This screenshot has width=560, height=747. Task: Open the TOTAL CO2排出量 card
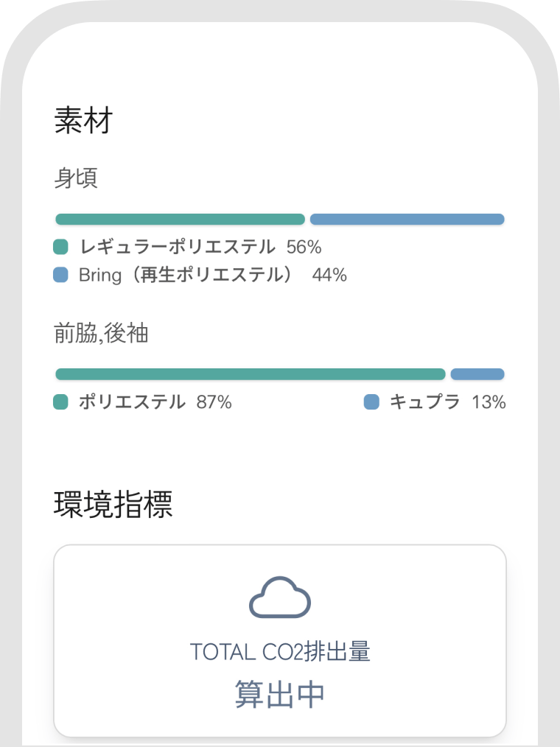[280, 641]
